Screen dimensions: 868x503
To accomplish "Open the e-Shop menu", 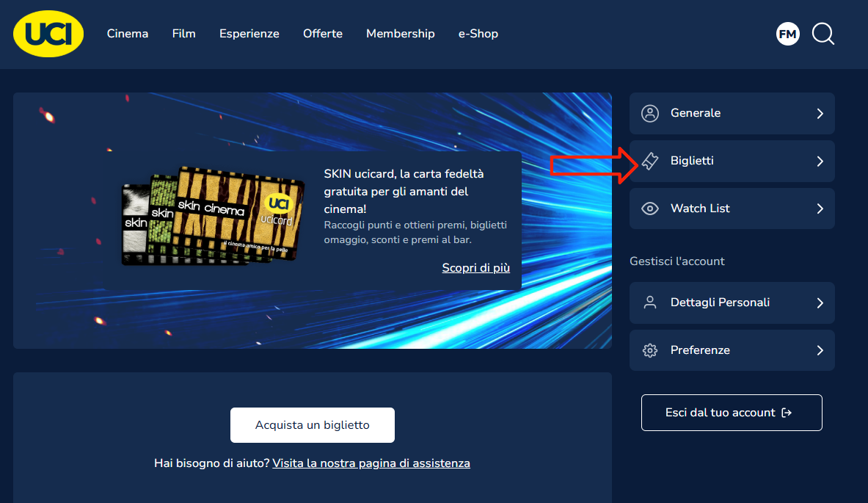I will click(478, 34).
